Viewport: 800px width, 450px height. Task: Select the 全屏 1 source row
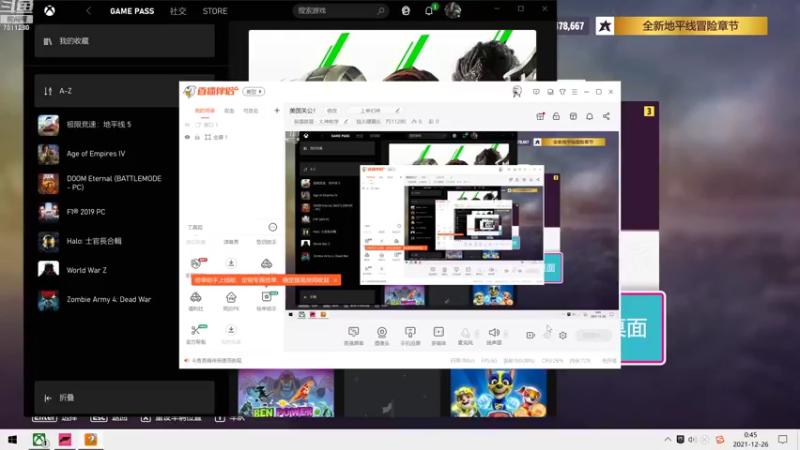(232, 137)
